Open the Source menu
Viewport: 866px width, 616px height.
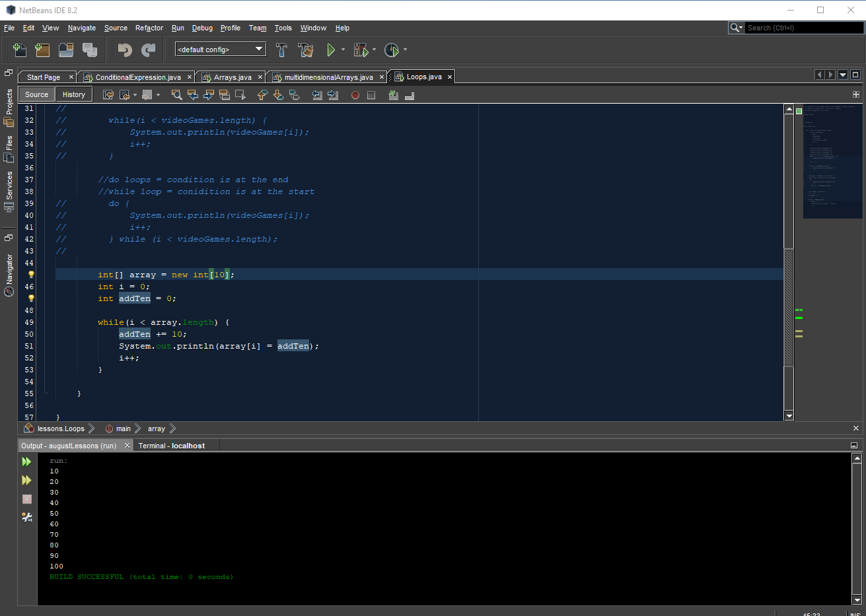[x=116, y=28]
